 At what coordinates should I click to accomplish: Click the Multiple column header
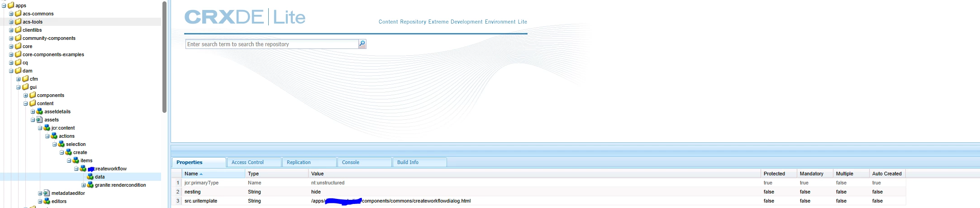851,174
